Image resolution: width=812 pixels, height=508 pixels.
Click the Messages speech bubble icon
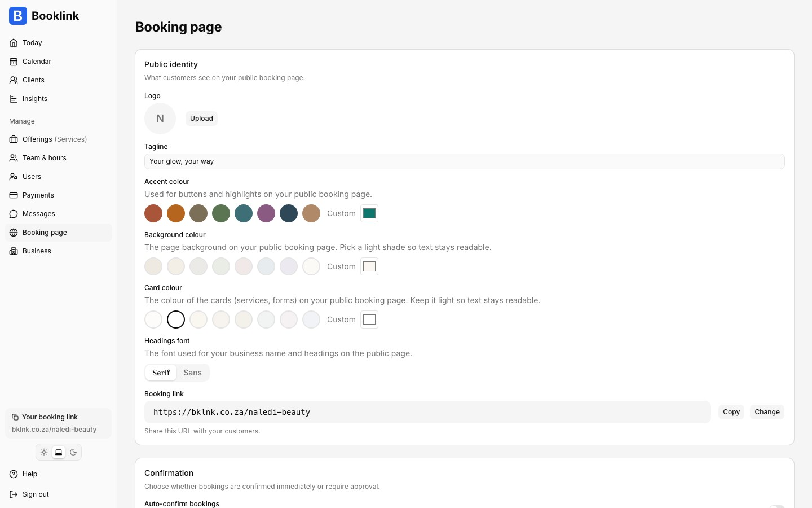14,214
